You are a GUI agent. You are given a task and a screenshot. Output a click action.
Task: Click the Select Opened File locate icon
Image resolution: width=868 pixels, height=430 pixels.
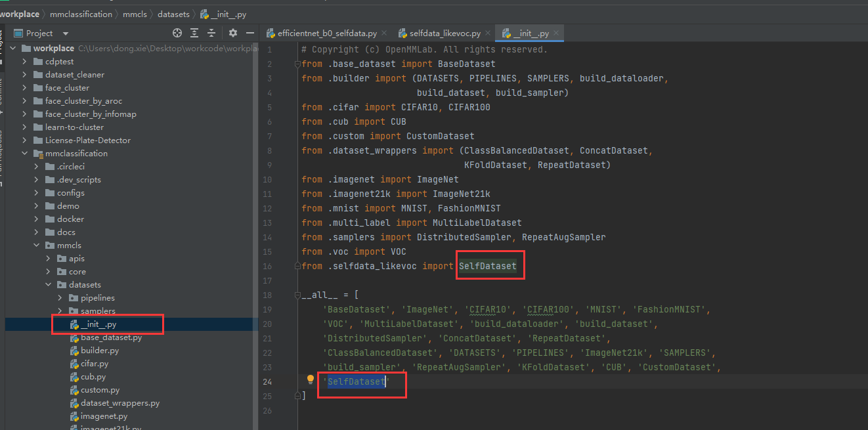pos(177,33)
